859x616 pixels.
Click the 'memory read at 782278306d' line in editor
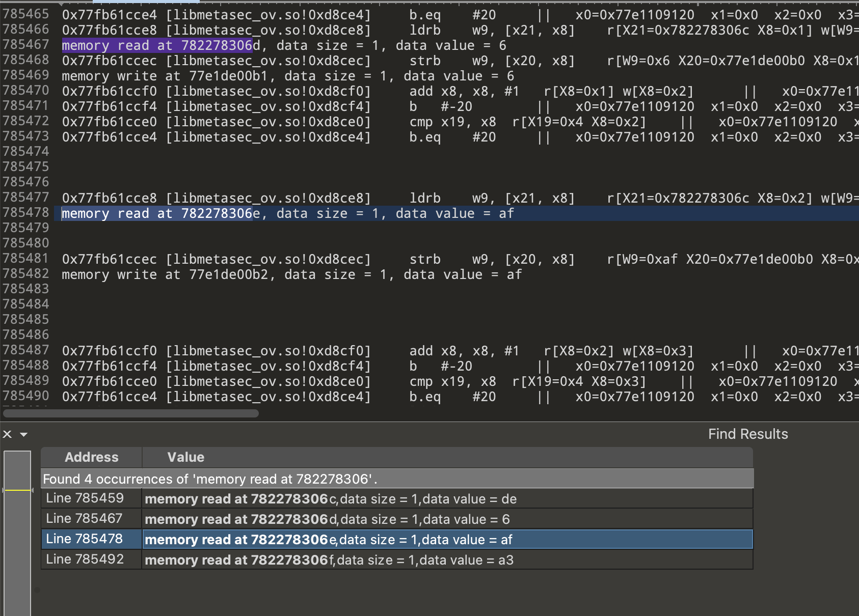283,46
